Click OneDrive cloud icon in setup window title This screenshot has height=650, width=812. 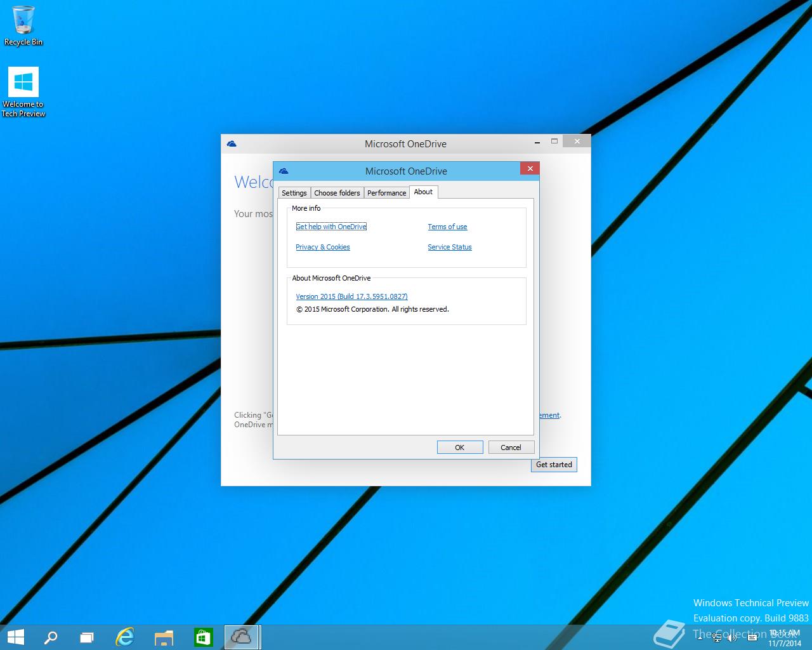(232, 143)
